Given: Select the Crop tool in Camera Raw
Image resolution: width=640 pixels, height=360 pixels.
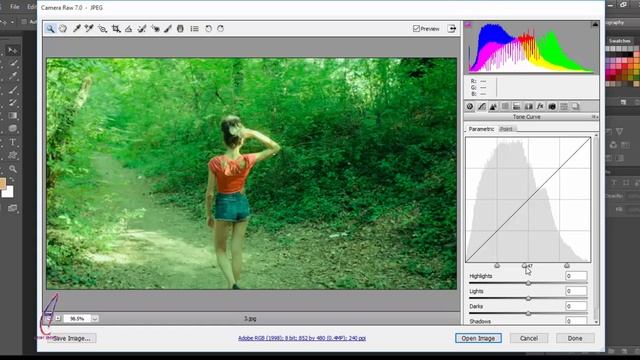Looking at the screenshot, I should click(x=116, y=29).
